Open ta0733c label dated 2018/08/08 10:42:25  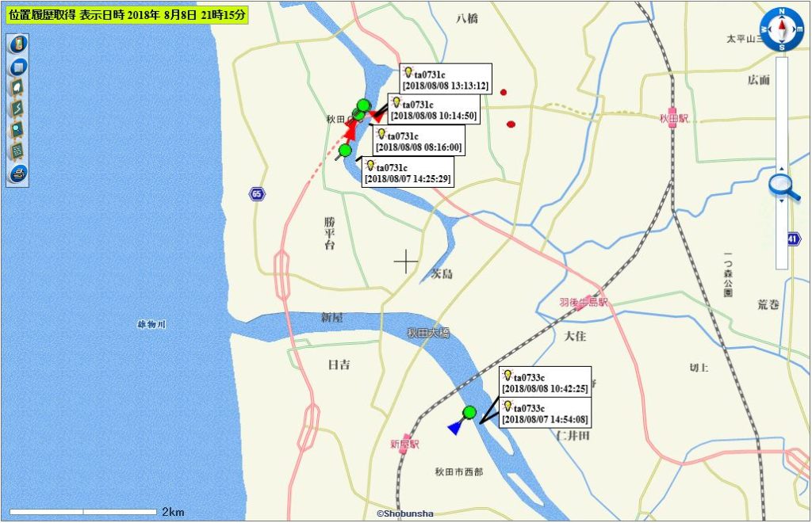[x=545, y=382]
